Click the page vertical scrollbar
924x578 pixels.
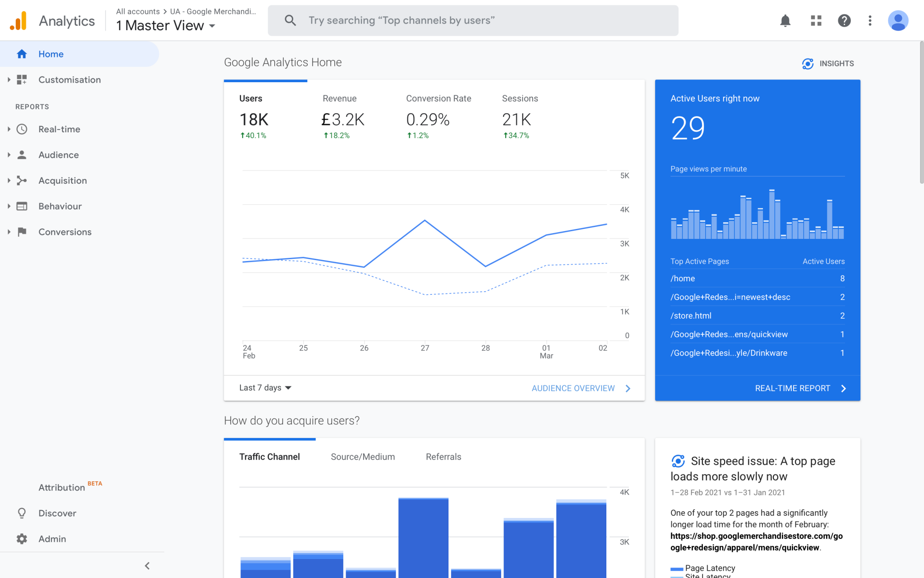coord(921,112)
